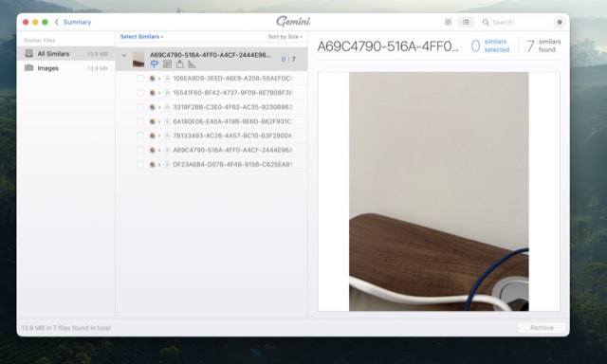Screen dimensions: 607x364
Task: Click Photos icon on 6A180E06 row
Action: (x=153, y=121)
